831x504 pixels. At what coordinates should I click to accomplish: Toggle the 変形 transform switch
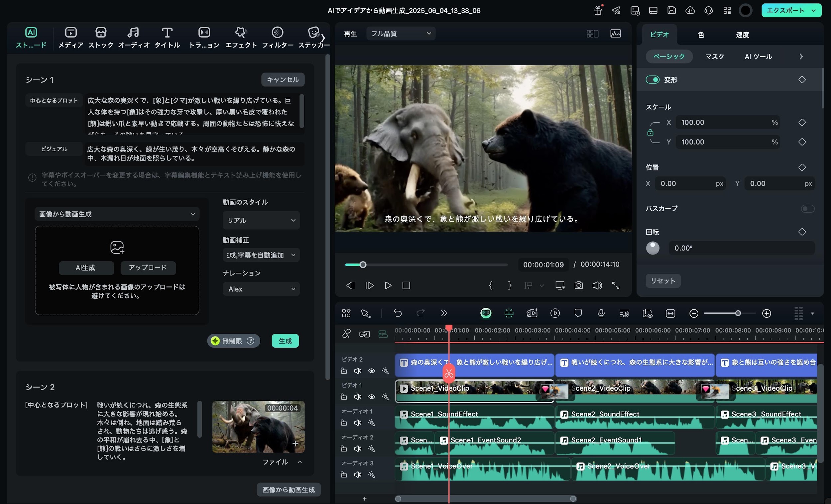click(x=653, y=79)
